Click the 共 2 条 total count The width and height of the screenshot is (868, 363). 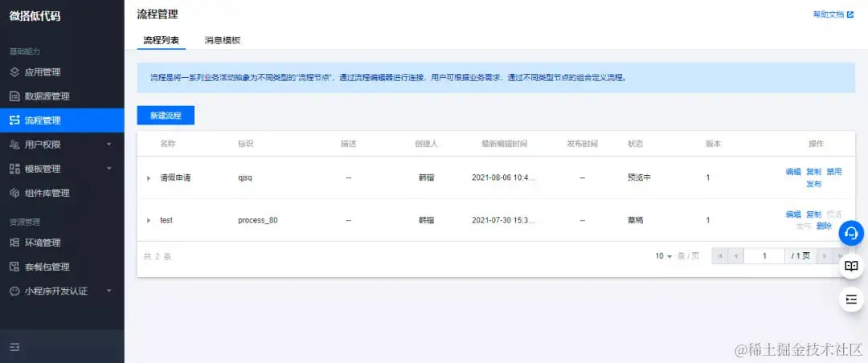tap(158, 256)
